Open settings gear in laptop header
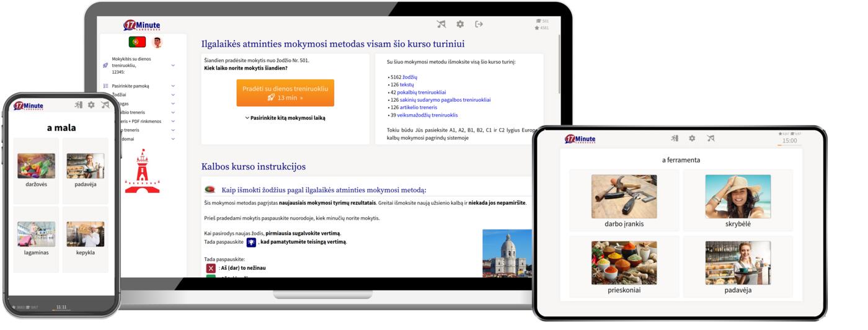This screenshot has width=868, height=330. point(460,24)
